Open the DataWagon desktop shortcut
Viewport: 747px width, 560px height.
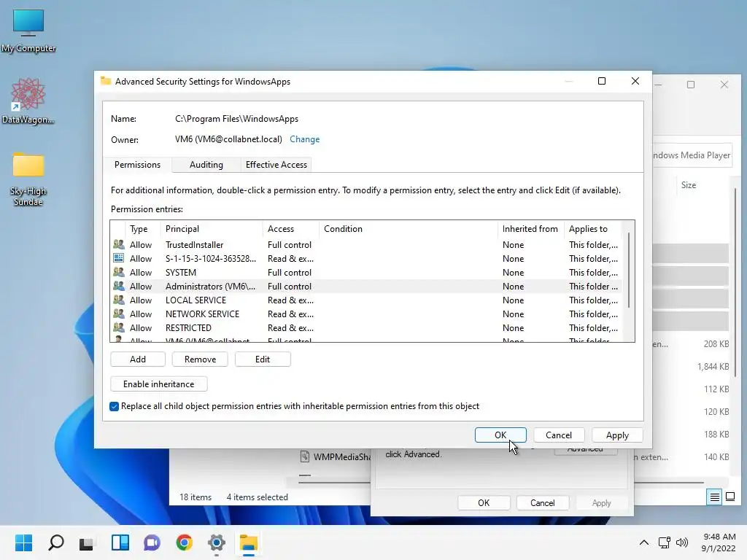pos(28,101)
